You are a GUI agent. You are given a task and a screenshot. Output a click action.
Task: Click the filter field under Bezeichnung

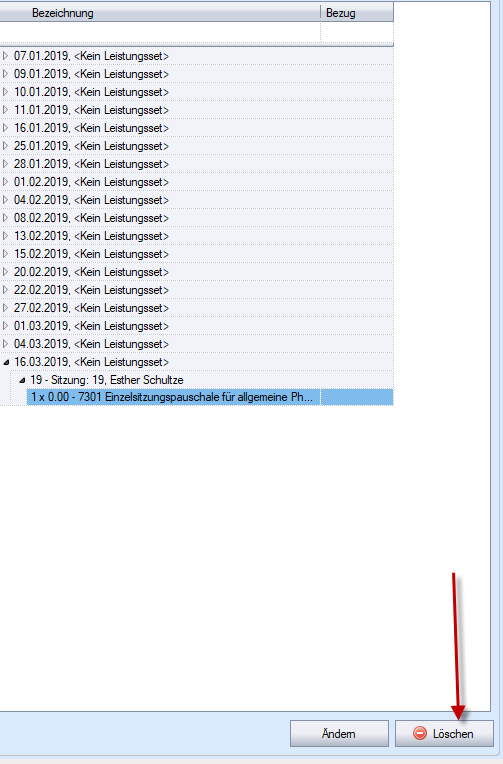[x=160, y=33]
